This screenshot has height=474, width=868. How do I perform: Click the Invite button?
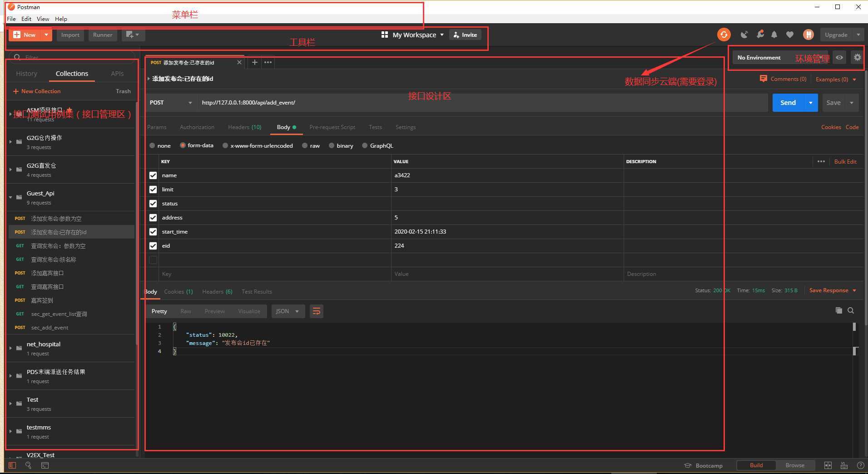[465, 35]
